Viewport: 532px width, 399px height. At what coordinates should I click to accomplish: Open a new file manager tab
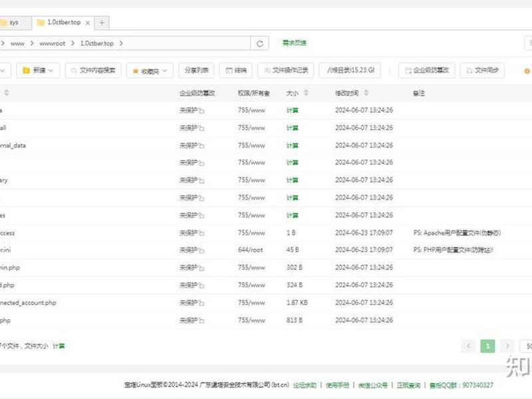point(102,23)
